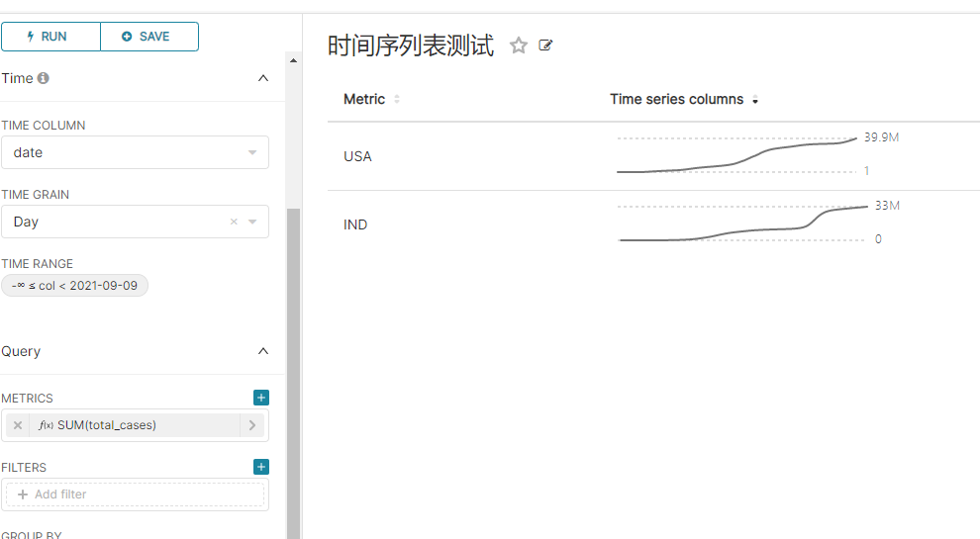This screenshot has width=980, height=539.
Task: Favorite the chart with star icon
Action: (518, 45)
